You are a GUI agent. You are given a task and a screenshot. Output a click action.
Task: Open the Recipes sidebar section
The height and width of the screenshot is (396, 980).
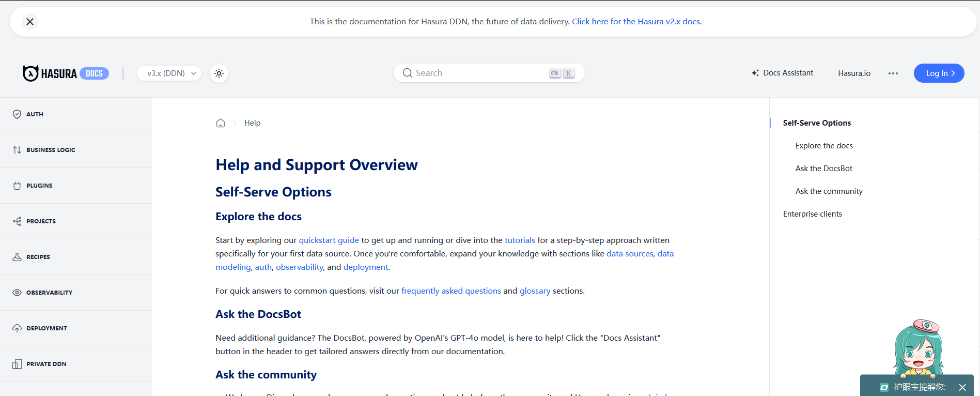click(76, 257)
